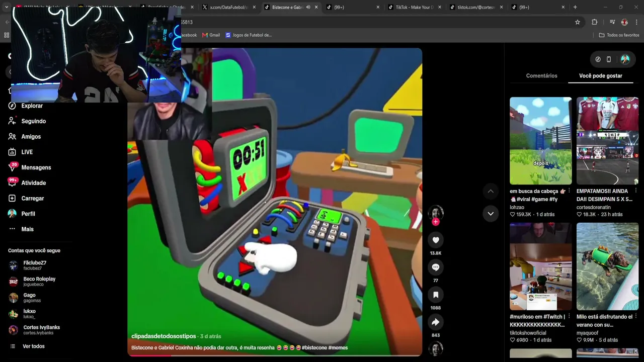
Task: Open the LIVE broadcast icon
Action: [12, 152]
